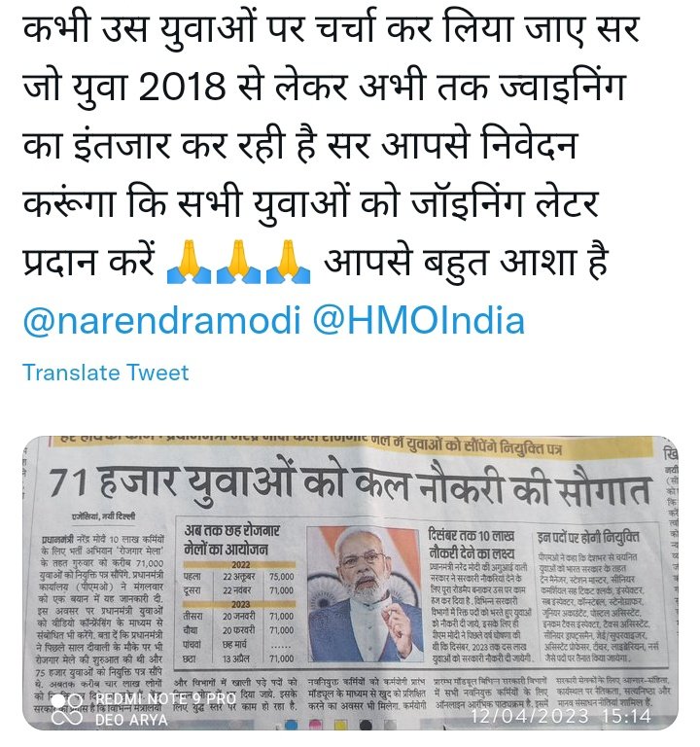700x747 pixels.
Task: Click the Redmi camera circles watermark logo
Action: [67, 709]
